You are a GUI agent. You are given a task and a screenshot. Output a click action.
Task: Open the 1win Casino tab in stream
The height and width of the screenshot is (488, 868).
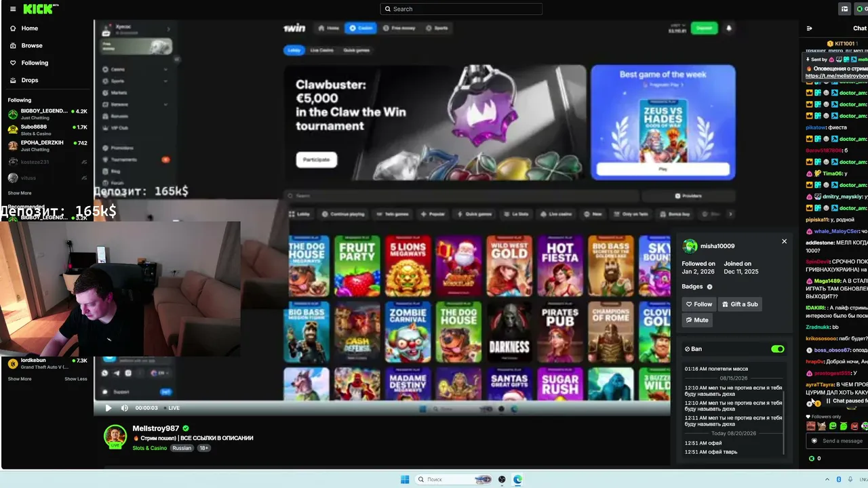coord(359,28)
